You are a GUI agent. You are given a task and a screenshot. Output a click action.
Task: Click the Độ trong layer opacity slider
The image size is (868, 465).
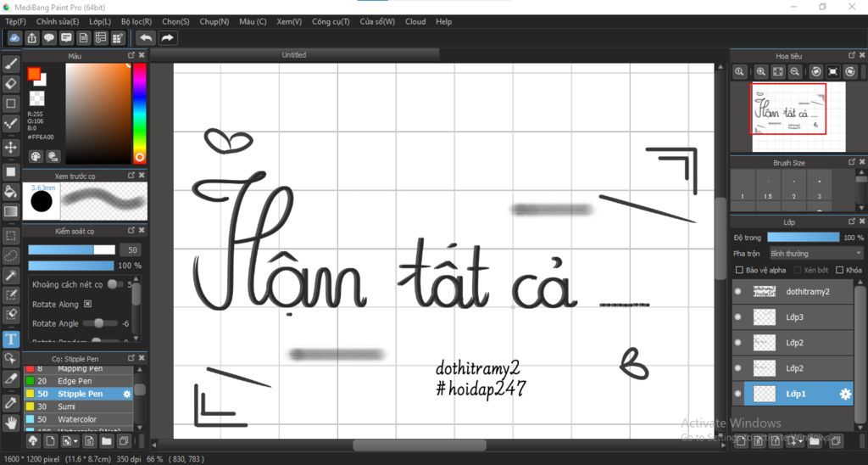point(804,238)
